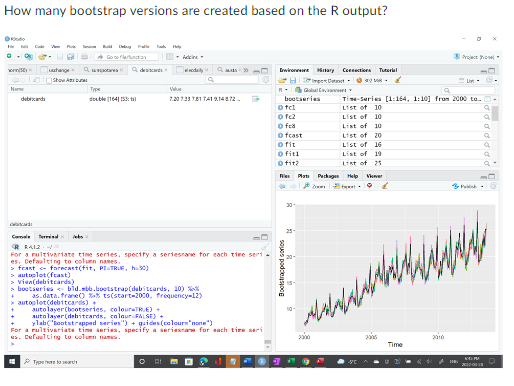Screen dimensions: 514x386
Task: Focus the Go to file/function field
Action: click(x=126, y=57)
